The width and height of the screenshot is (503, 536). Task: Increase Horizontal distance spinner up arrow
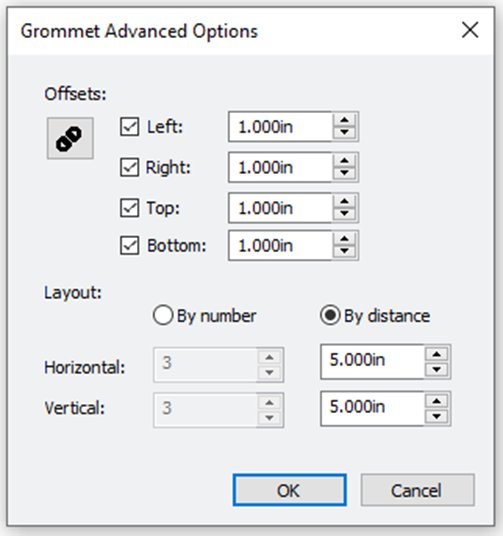tap(437, 354)
